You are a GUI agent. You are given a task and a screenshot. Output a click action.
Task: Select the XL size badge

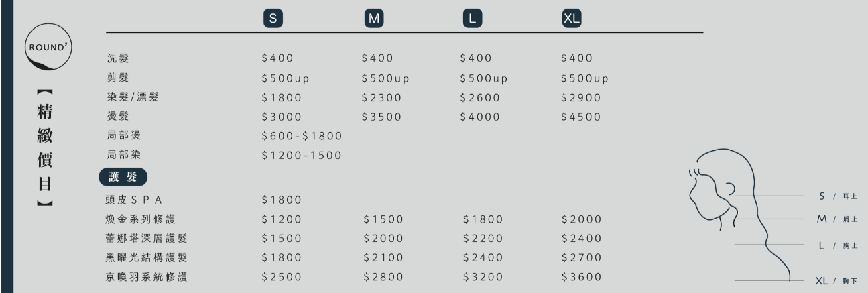pyautogui.click(x=572, y=19)
